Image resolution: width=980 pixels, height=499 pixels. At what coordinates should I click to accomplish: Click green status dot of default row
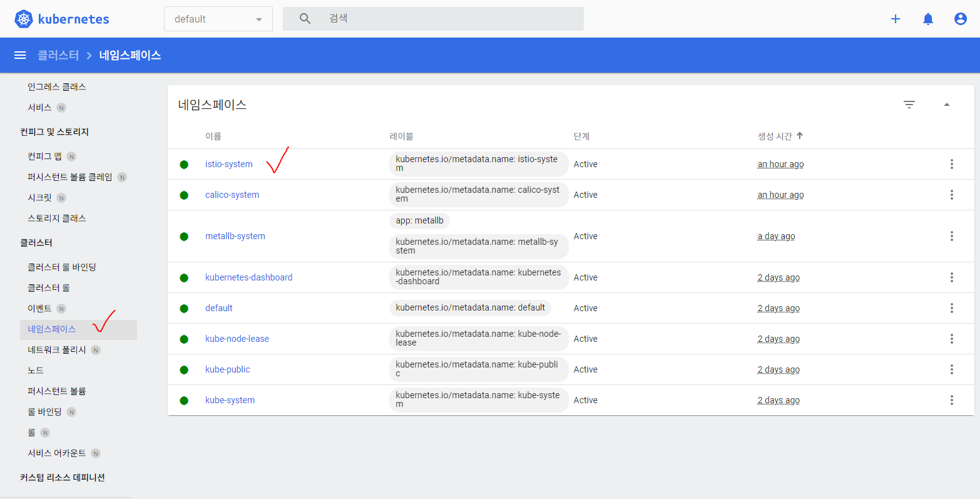pyautogui.click(x=184, y=309)
